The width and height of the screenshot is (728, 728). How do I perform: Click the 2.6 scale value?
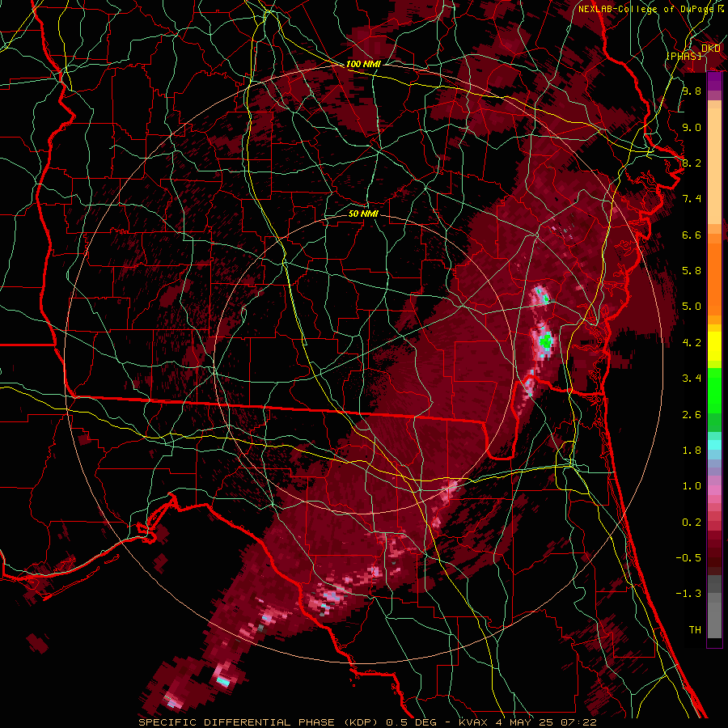pyautogui.click(x=692, y=415)
